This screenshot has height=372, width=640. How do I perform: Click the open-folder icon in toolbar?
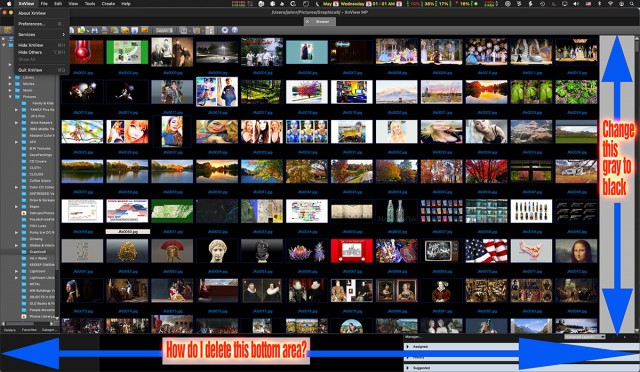click(x=81, y=30)
